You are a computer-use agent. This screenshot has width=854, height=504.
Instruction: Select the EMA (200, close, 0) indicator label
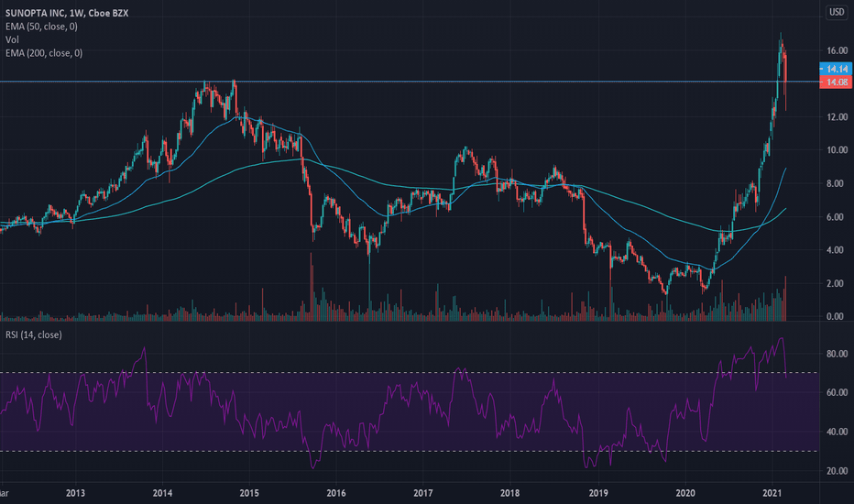tap(44, 53)
